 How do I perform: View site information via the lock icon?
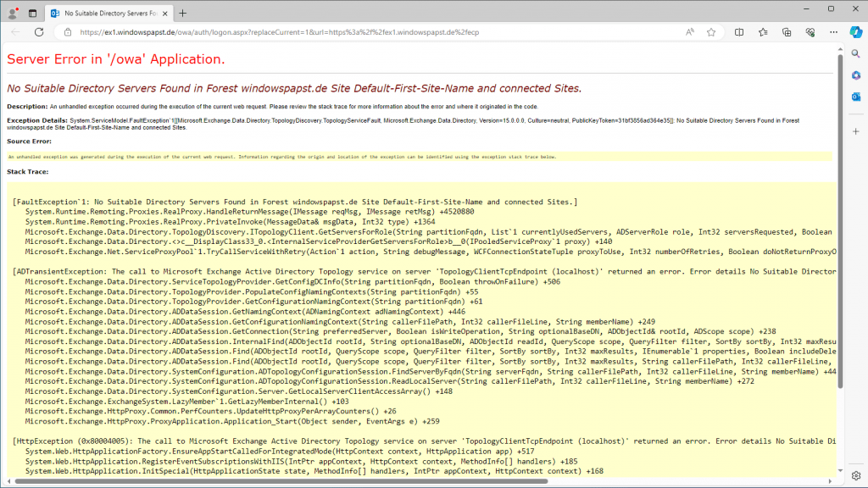[68, 31]
